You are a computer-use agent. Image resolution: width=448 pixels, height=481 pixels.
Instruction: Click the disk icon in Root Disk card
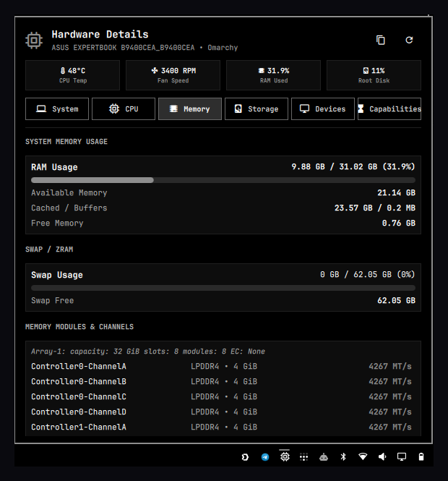[x=366, y=71]
